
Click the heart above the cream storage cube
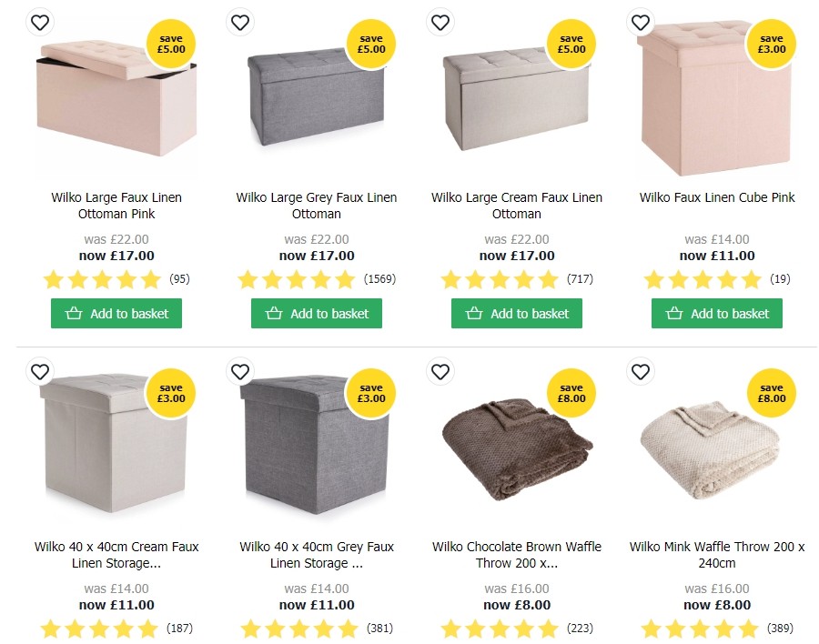[x=39, y=372]
